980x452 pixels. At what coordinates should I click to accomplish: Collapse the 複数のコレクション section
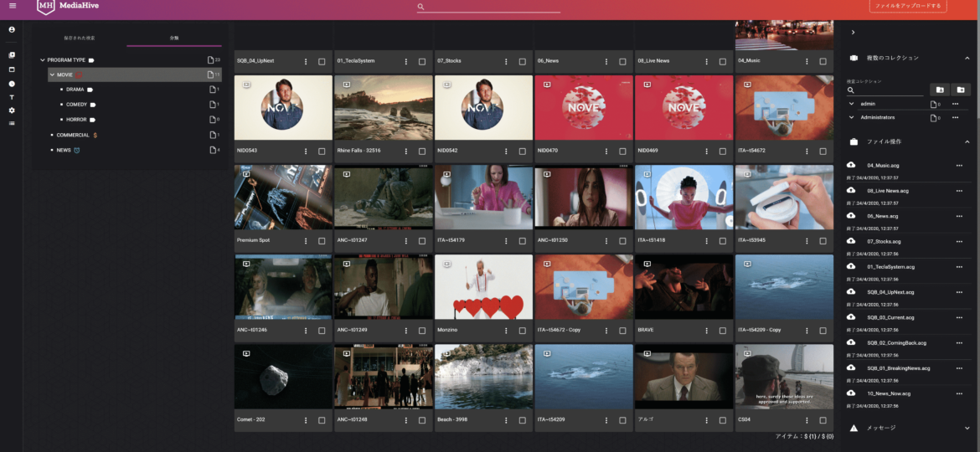click(967, 58)
